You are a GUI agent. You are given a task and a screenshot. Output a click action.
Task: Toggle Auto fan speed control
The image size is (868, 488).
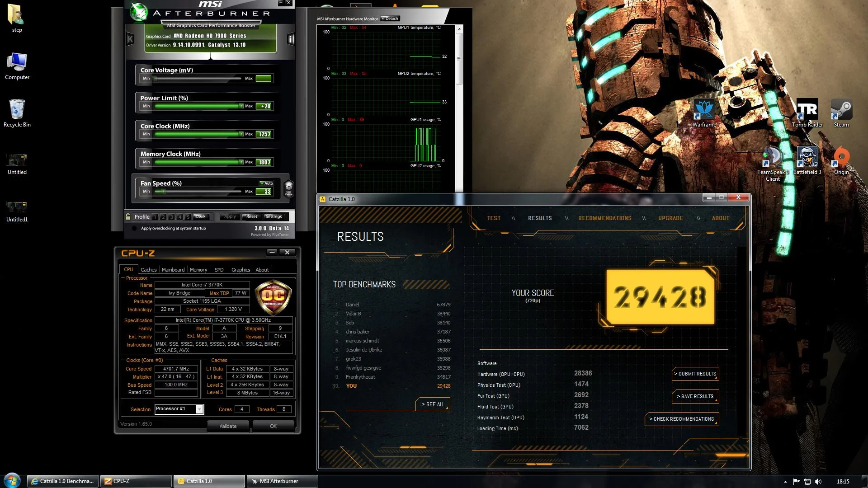tap(266, 183)
